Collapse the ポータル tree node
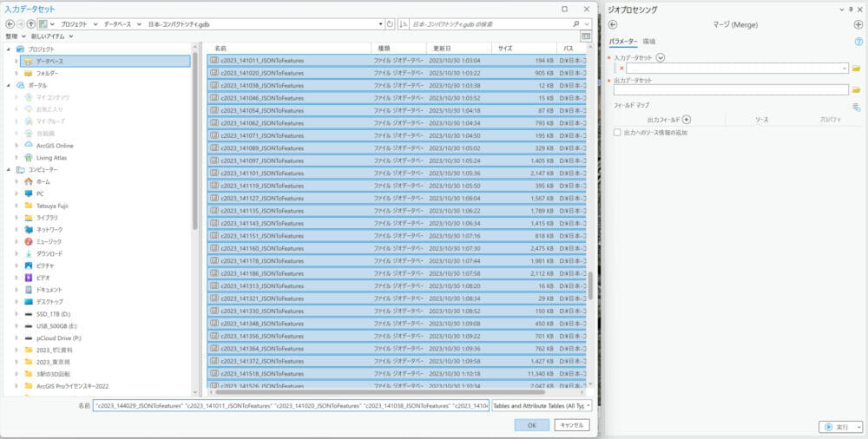868x439 pixels. 9,85
